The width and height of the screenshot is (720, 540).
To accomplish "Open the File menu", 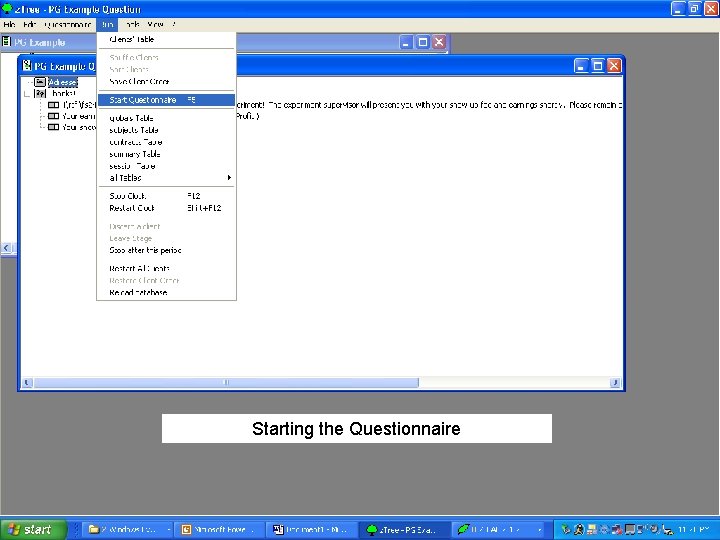I will click(9, 24).
